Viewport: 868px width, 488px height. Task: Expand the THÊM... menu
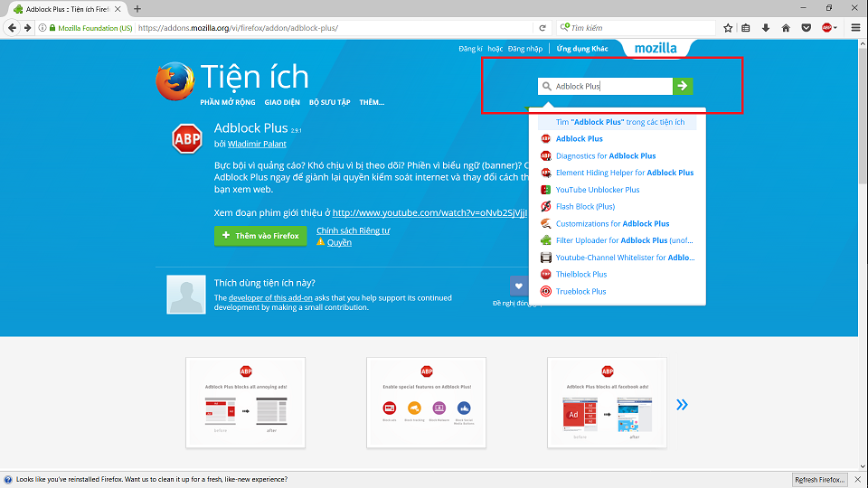click(372, 102)
